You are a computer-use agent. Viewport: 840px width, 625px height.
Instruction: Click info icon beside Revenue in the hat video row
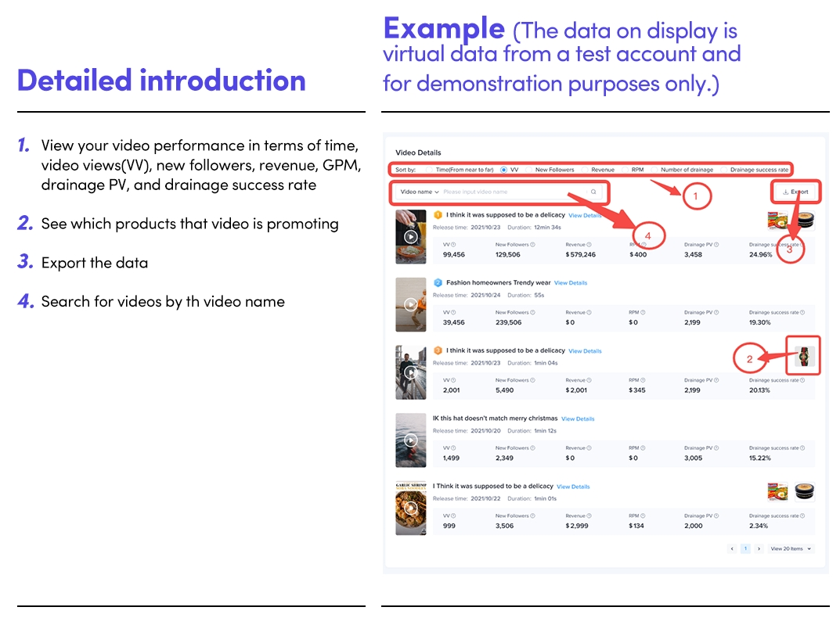[588, 448]
